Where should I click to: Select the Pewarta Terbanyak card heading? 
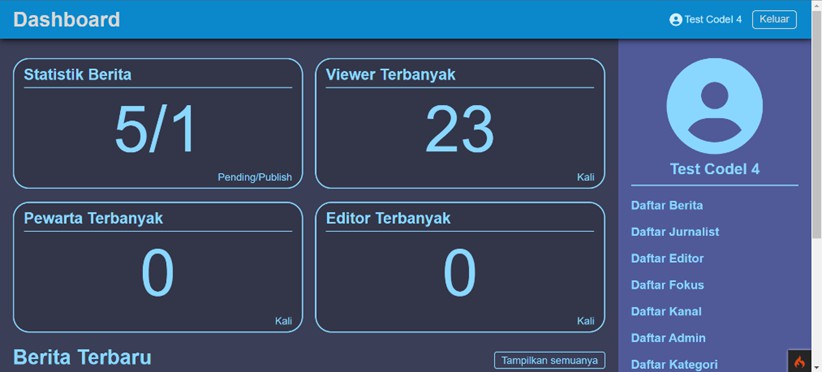click(93, 218)
